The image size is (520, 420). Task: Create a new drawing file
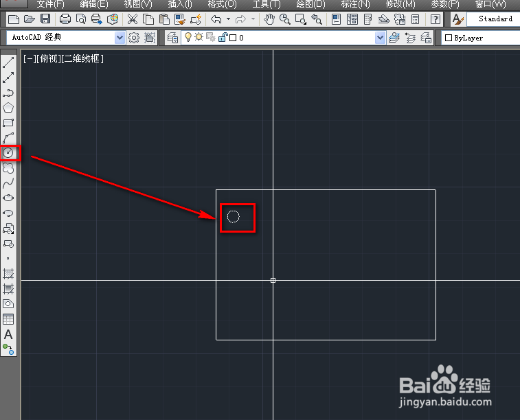(x=13, y=19)
